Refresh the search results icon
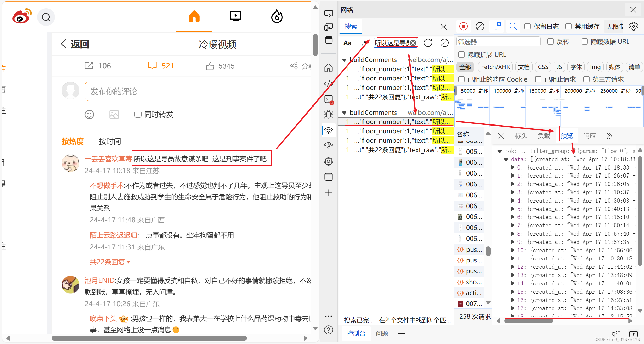644x344 pixels. 428,43
